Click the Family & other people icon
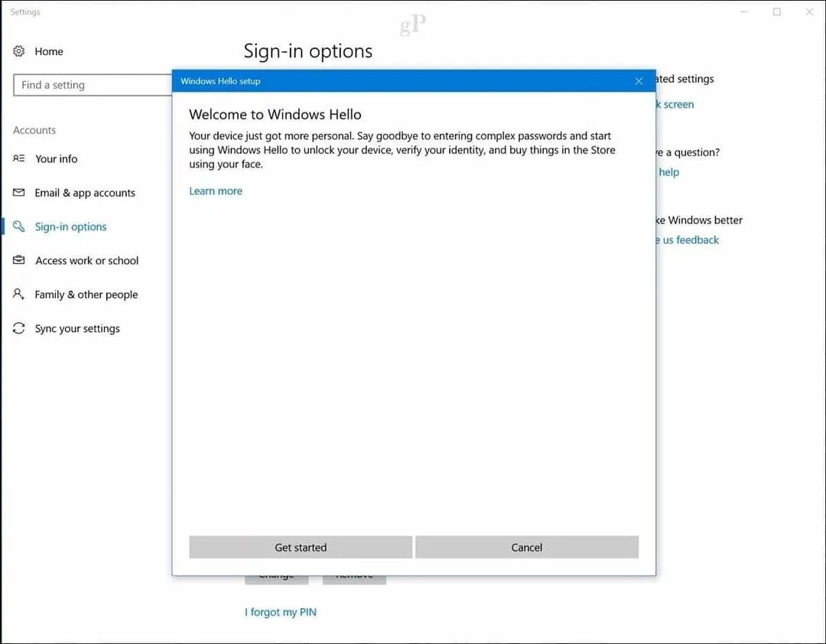Screen dimensions: 826x644 (19, 294)
